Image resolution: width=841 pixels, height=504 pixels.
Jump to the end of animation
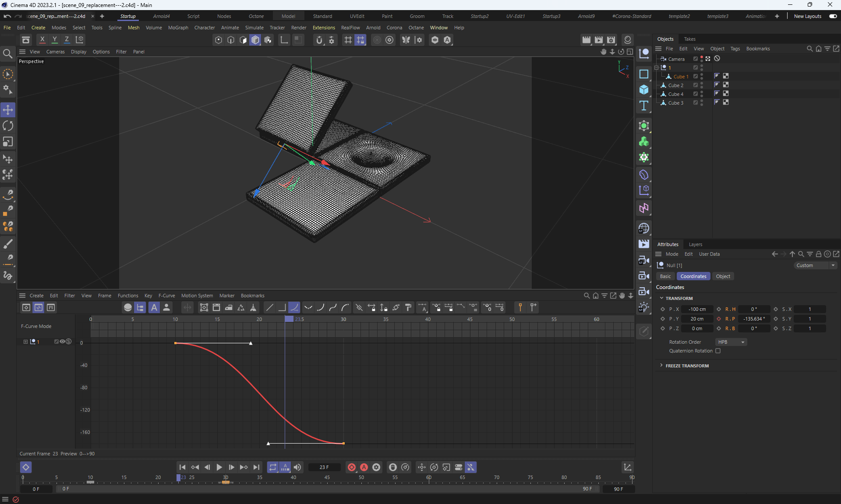point(256,467)
